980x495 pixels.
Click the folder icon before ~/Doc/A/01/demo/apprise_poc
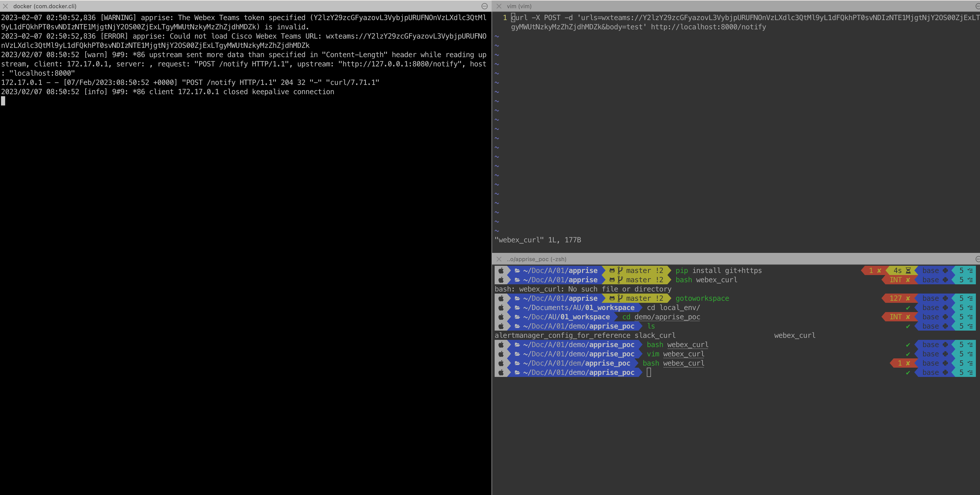517,326
